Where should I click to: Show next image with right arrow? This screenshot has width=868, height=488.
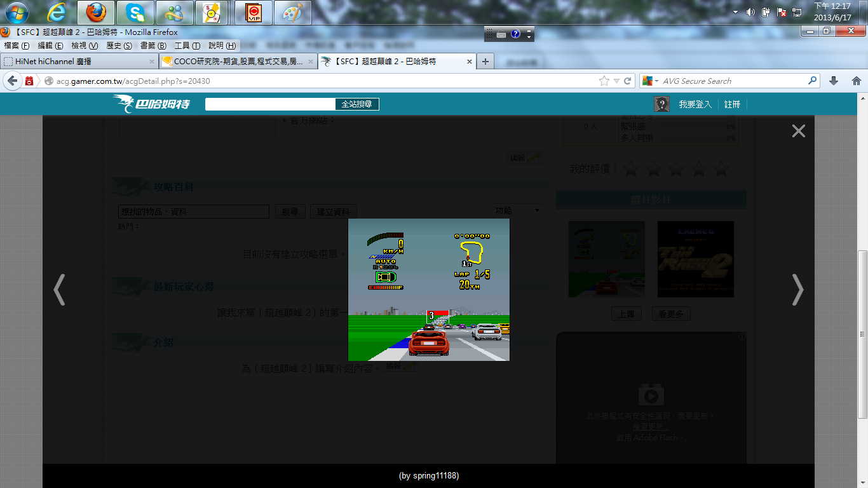pos(797,290)
